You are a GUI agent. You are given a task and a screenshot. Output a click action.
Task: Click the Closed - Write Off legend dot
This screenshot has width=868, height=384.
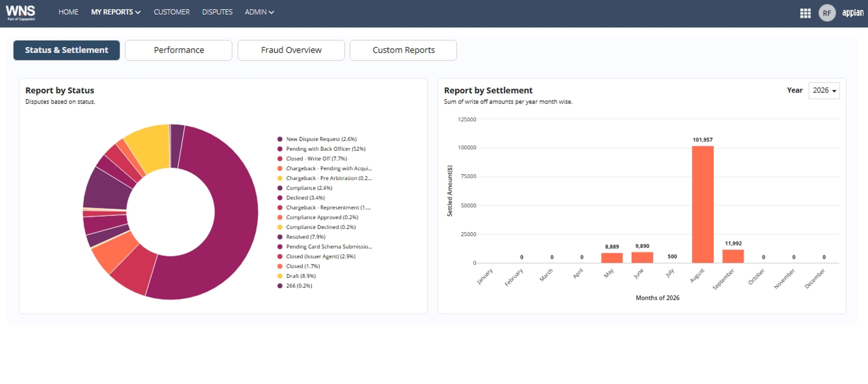pos(280,159)
